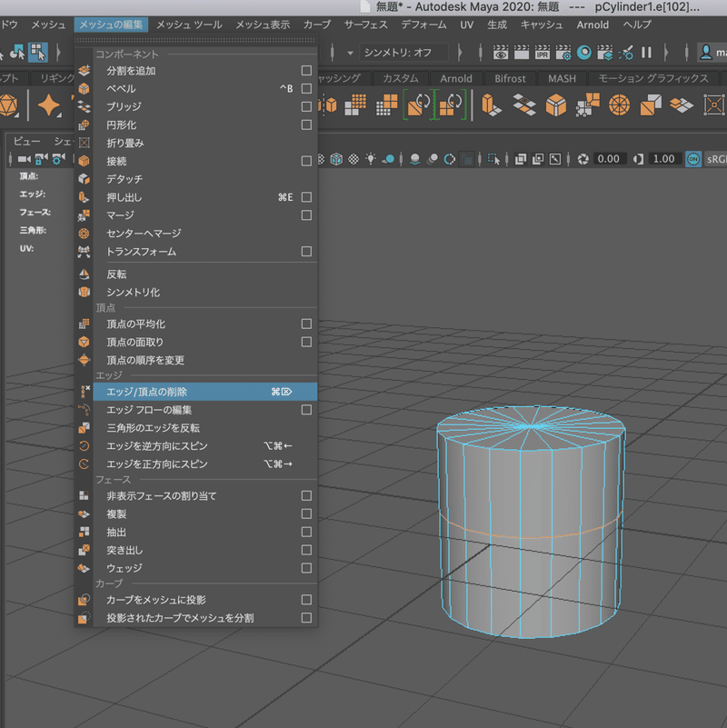Select 反転 menu entry
The height and width of the screenshot is (728, 727).
click(205, 274)
